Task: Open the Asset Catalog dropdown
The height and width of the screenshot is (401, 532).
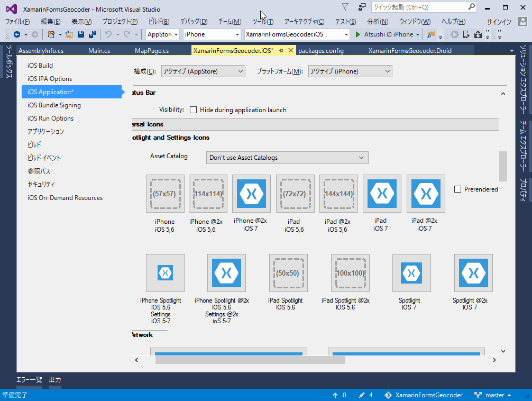Action: 287,158
